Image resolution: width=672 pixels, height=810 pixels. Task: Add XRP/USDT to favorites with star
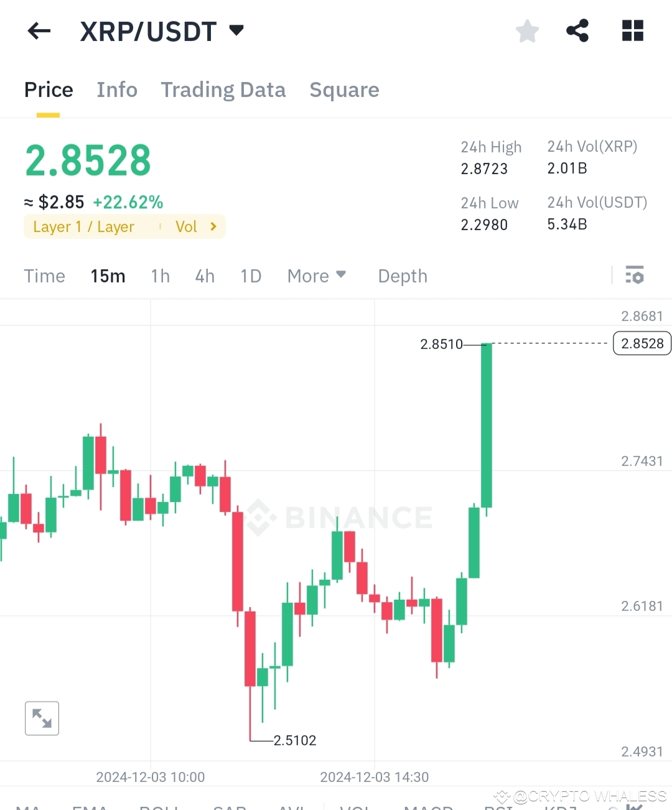(527, 30)
